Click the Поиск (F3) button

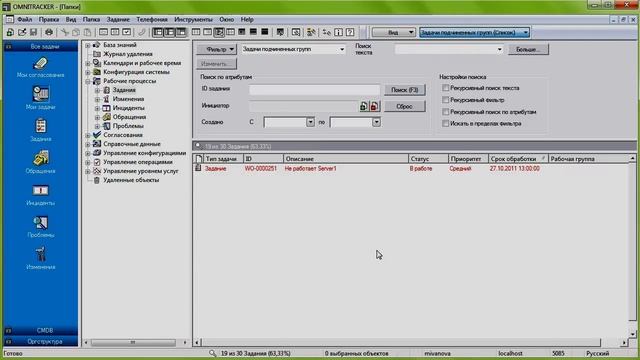coord(404,90)
